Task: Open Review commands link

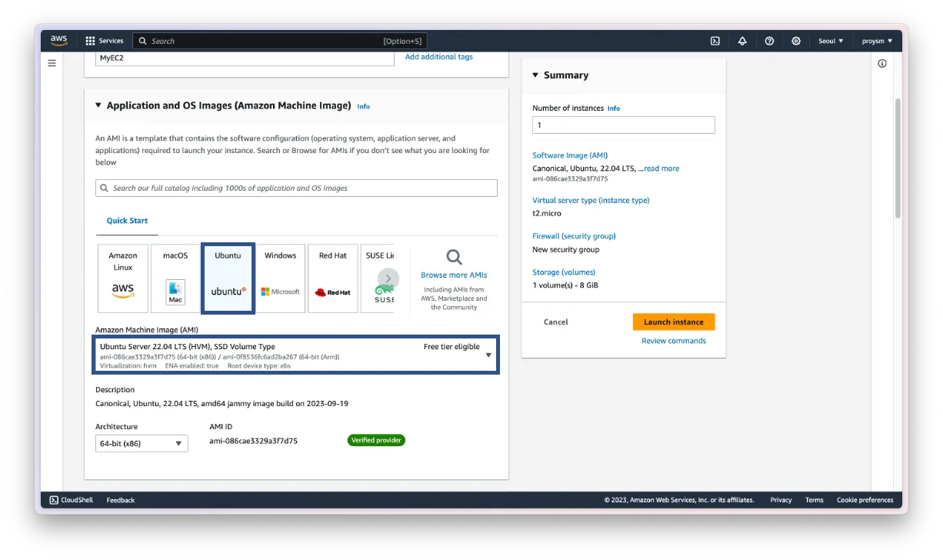Action: (674, 341)
